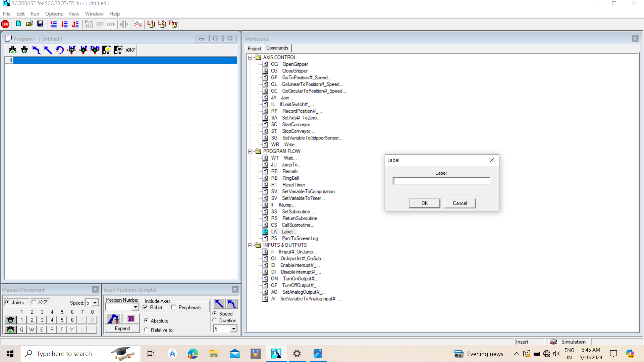Select program line 1 in Program window

[x=121, y=60]
